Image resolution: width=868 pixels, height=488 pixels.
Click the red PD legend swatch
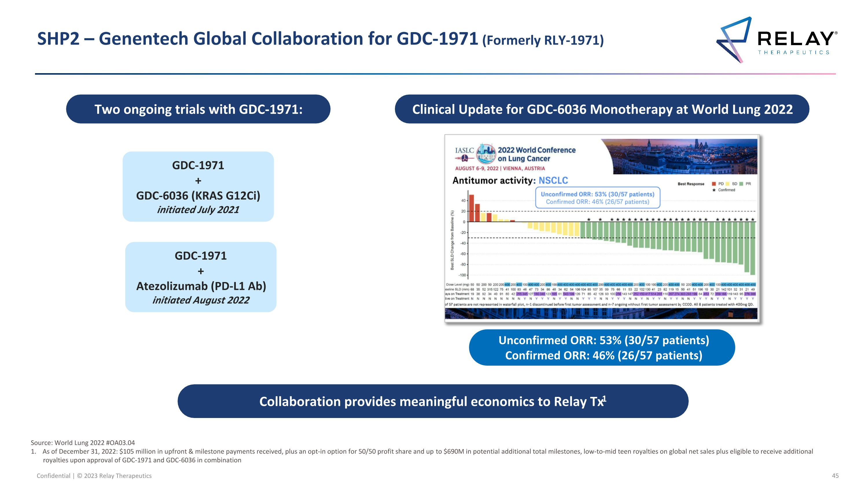(x=714, y=184)
